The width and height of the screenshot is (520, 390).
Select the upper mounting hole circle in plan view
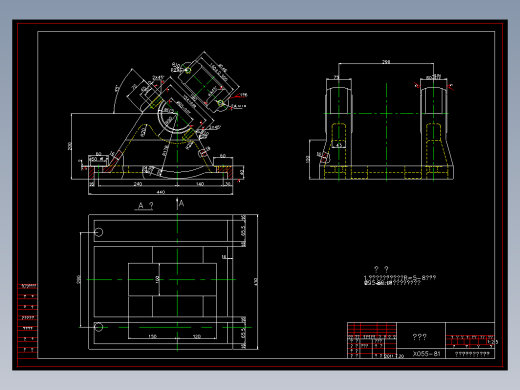click(98, 232)
